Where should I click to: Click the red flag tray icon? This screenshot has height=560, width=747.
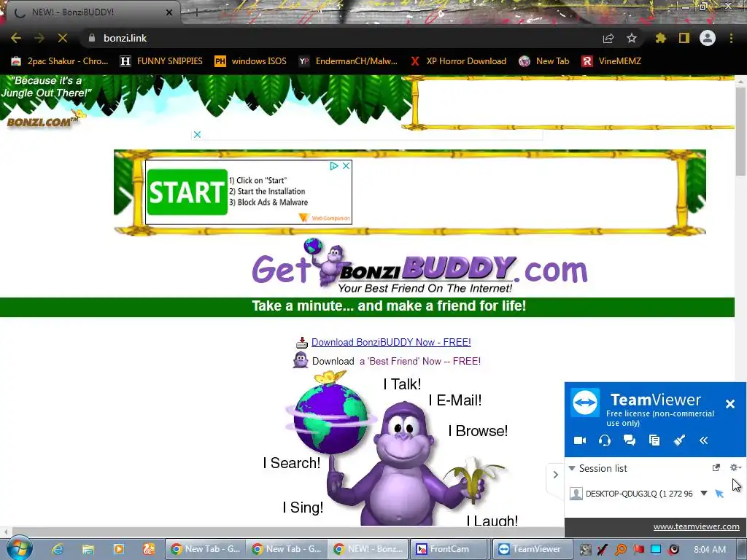coord(638,549)
